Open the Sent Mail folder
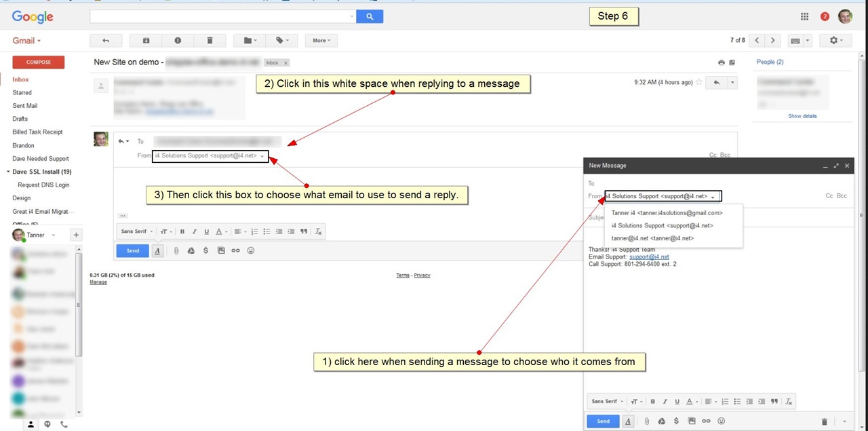 coord(25,106)
